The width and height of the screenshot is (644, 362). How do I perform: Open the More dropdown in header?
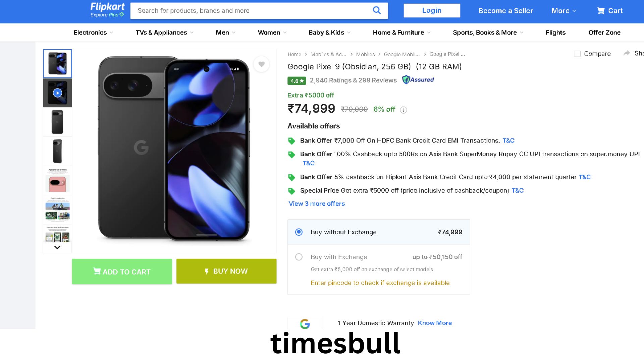pos(563,11)
